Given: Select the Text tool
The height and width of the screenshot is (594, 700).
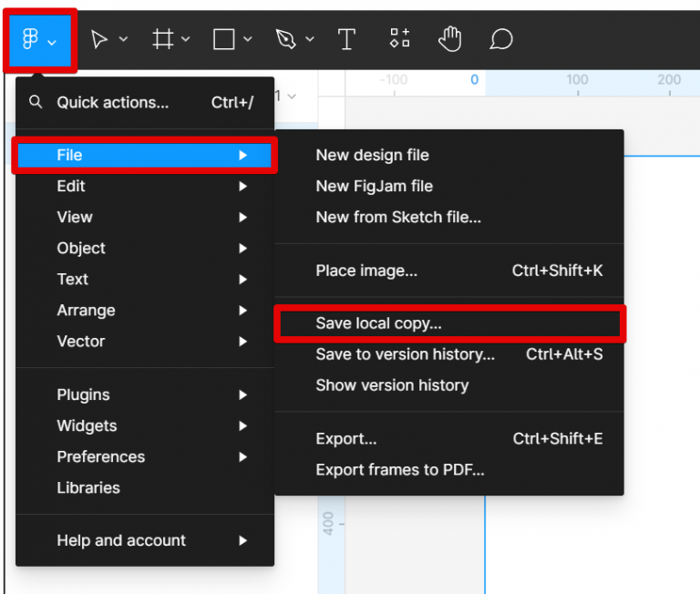Looking at the screenshot, I should tap(346, 39).
